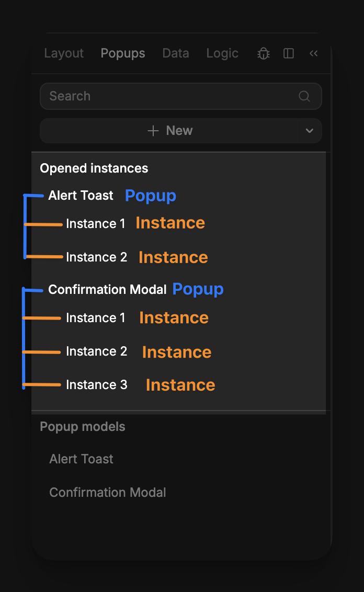Click the plus icon inside the New button
Image resolution: width=364 pixels, height=592 pixels.
153,130
